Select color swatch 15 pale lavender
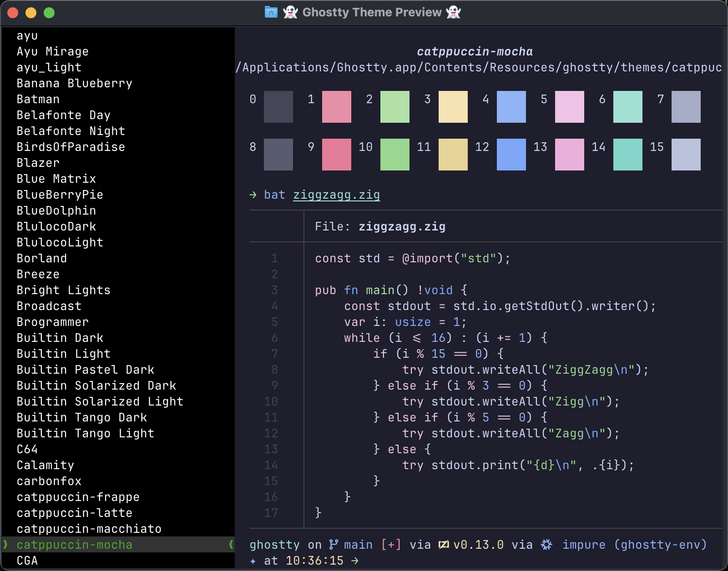Screen dimensions: 728x571 [686, 155]
